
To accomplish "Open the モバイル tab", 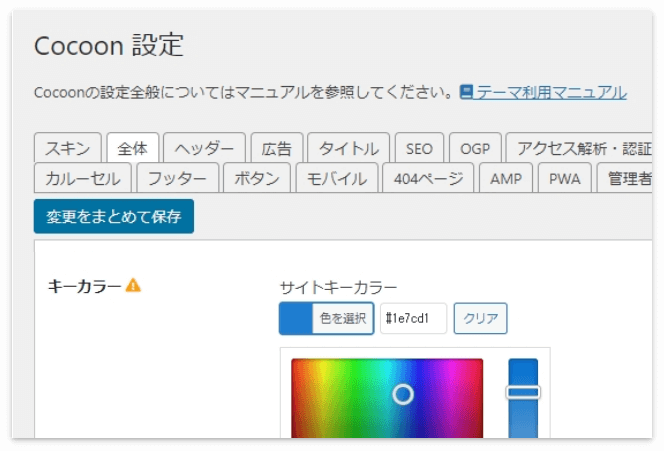I will [337, 178].
